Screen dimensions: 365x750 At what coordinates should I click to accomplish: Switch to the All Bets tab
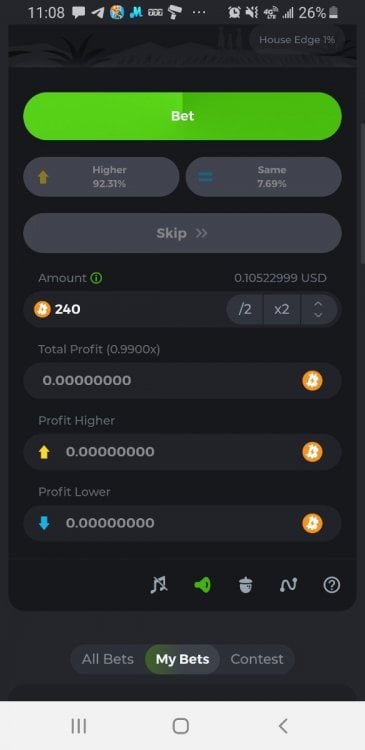(x=108, y=659)
